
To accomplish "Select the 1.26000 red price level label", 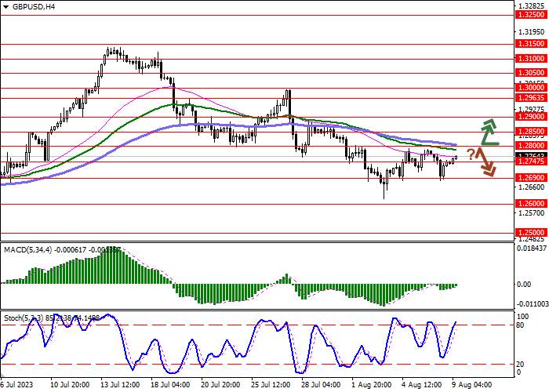I will coord(532,204).
